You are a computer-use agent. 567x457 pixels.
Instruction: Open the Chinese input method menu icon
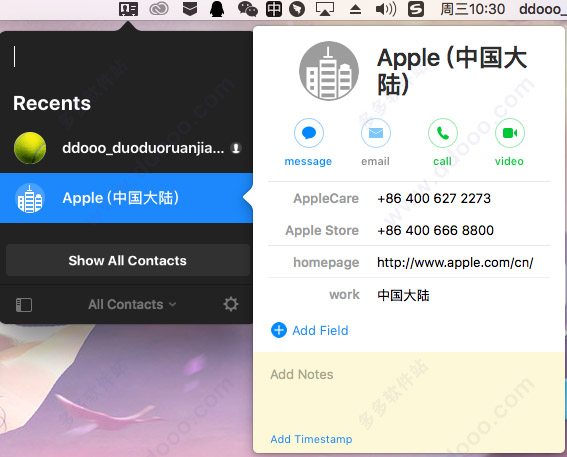[x=274, y=9]
